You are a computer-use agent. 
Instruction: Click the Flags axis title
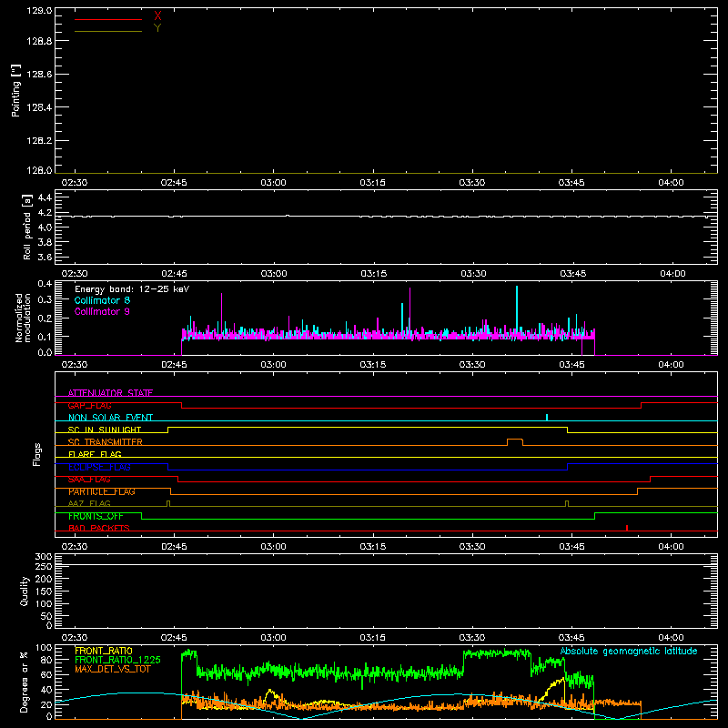point(37,454)
